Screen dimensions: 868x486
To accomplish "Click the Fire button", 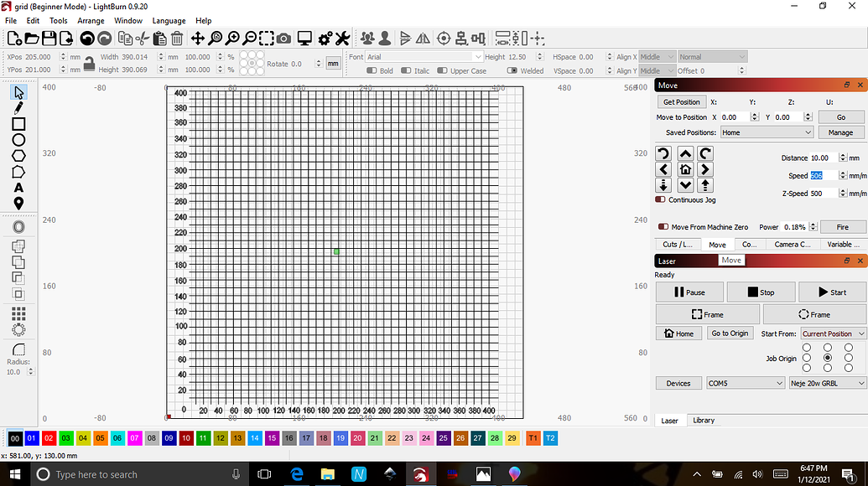I will click(843, 227).
